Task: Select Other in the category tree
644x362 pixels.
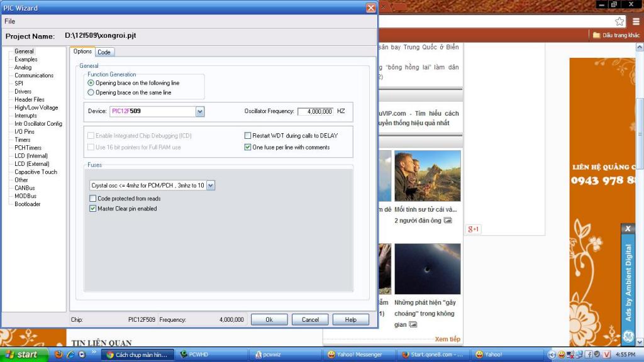Action: 21,180
